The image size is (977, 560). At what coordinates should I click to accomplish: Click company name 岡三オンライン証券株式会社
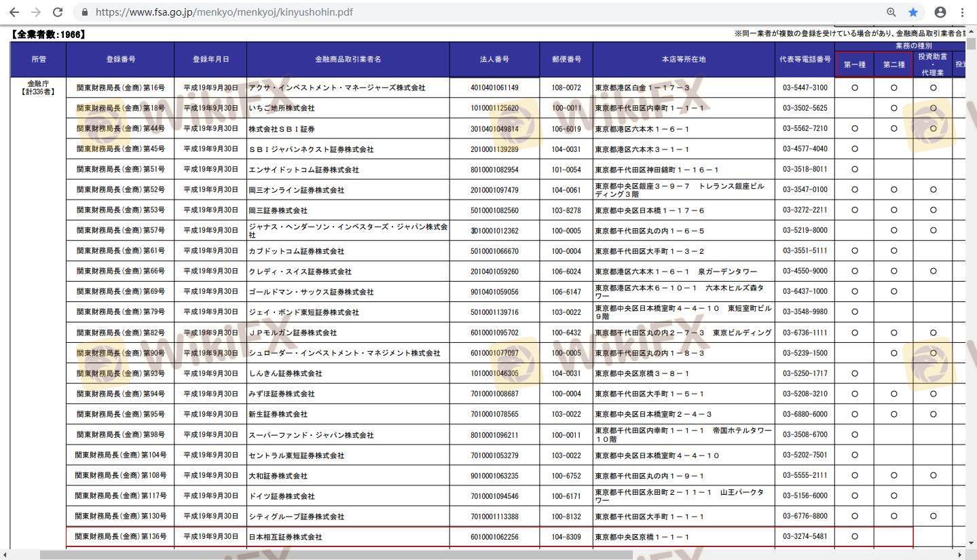[x=296, y=190]
